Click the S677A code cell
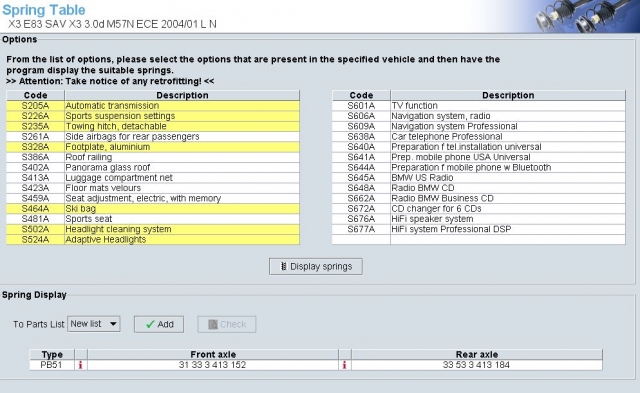The image size is (640, 393). point(361,229)
